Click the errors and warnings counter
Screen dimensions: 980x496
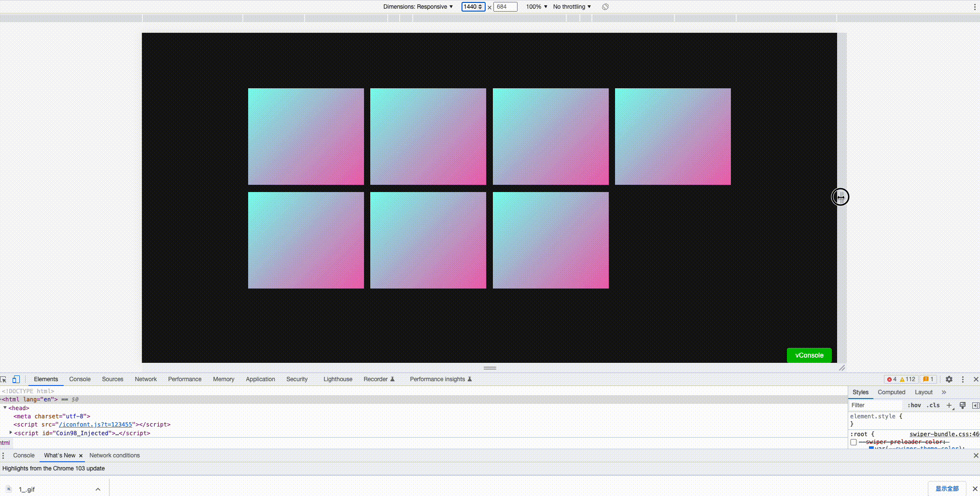tap(901, 379)
